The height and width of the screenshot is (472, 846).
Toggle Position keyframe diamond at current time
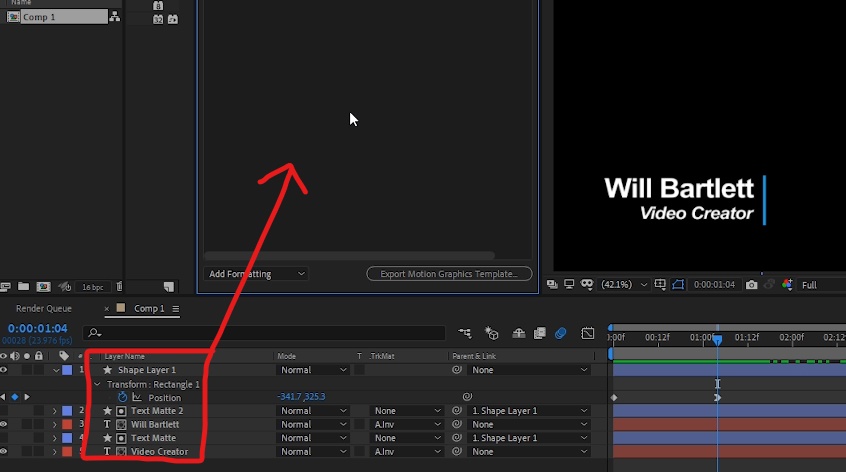pyautogui.click(x=15, y=397)
